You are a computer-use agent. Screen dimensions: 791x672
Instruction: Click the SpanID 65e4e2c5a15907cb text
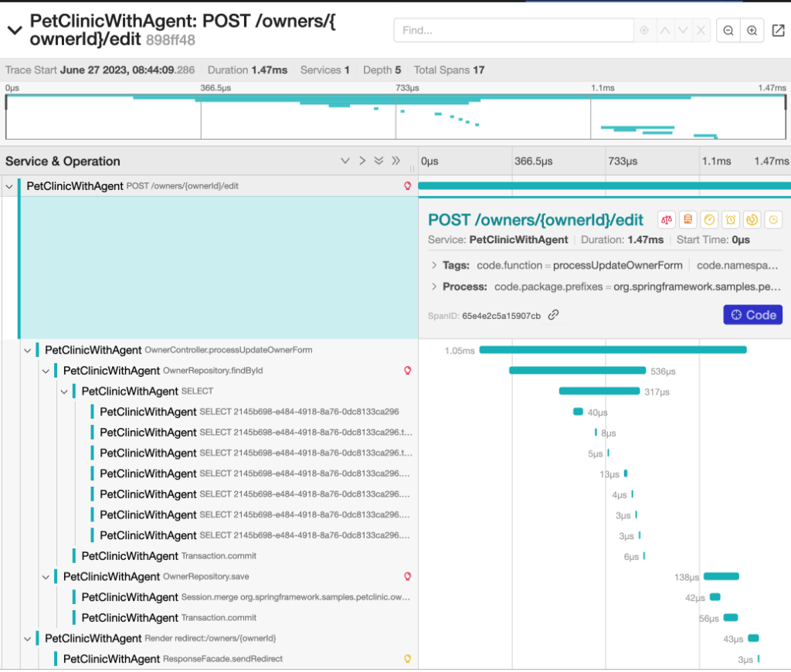484,316
